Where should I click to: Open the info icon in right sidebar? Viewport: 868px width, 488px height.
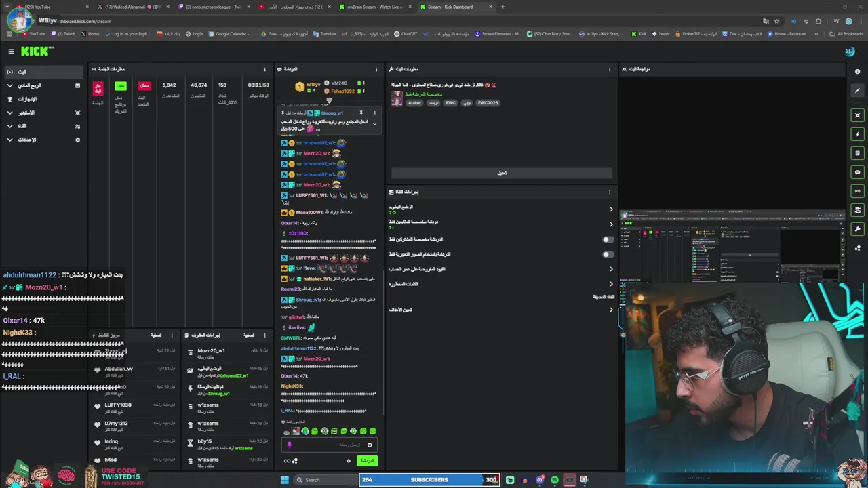coord(857,71)
